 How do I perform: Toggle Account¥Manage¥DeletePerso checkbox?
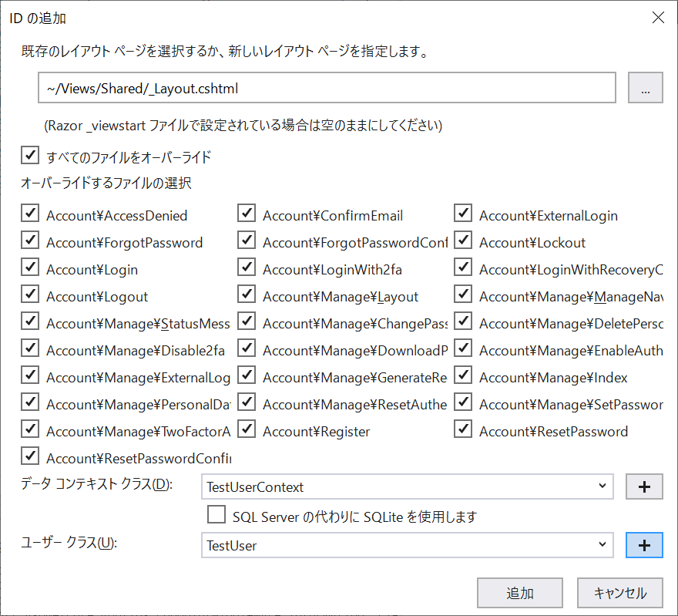(463, 321)
